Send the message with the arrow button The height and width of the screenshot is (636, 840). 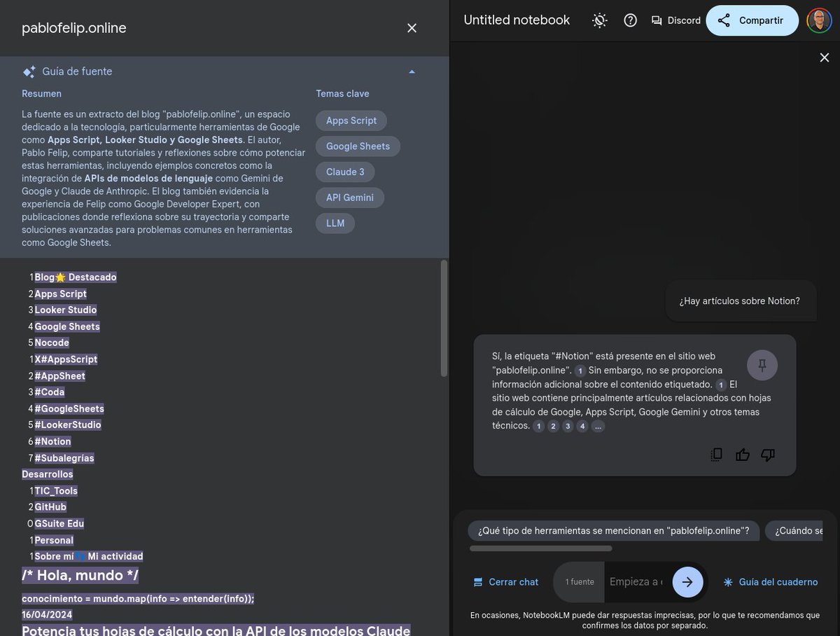click(x=687, y=582)
